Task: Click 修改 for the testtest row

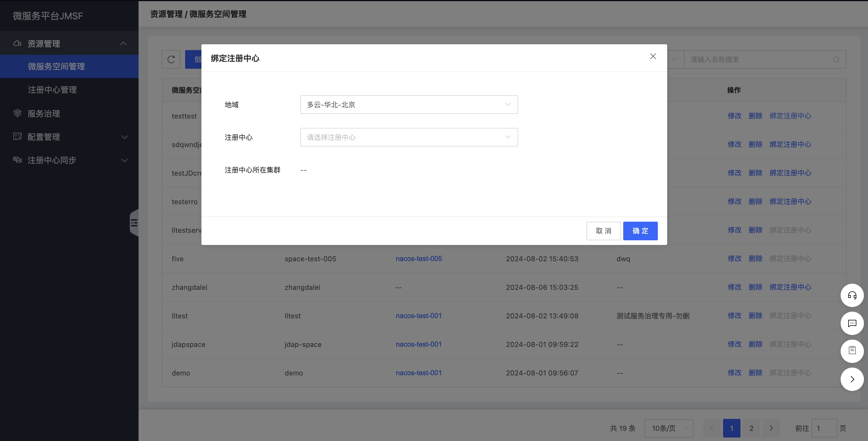Action: click(734, 116)
